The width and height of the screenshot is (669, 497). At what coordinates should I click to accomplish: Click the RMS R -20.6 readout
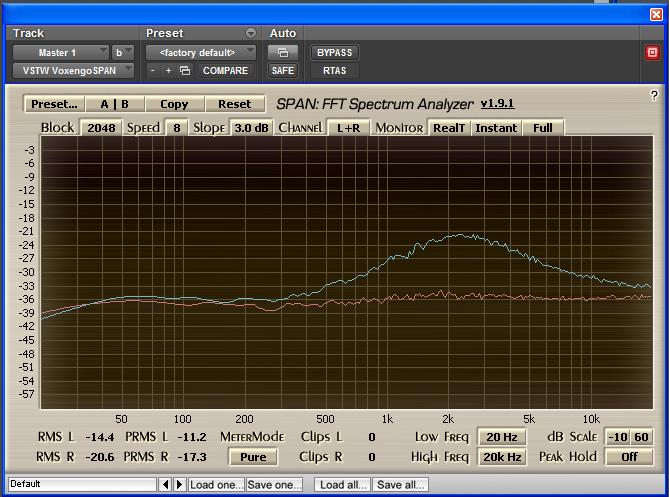(x=100, y=457)
